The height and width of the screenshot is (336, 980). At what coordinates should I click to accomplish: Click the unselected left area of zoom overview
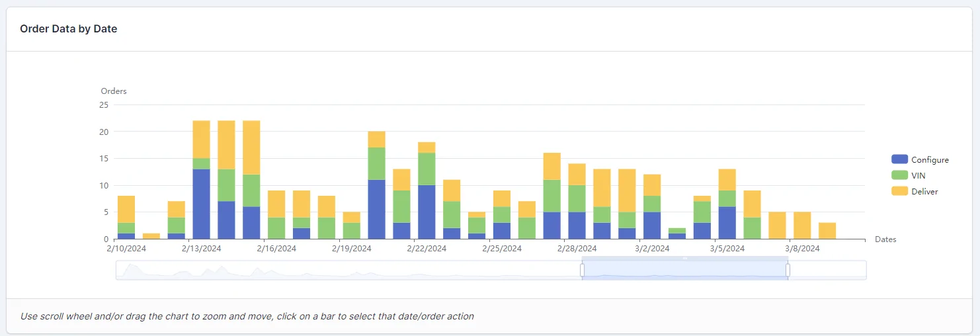[349, 270]
